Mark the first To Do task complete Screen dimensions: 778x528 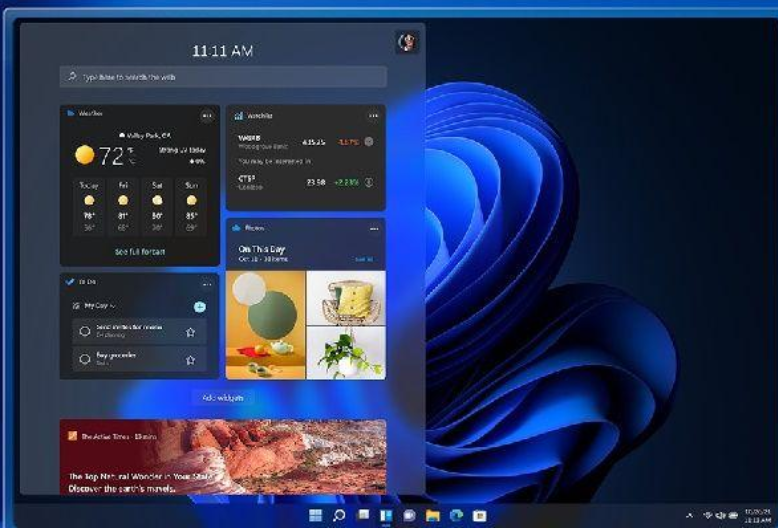[84, 332]
